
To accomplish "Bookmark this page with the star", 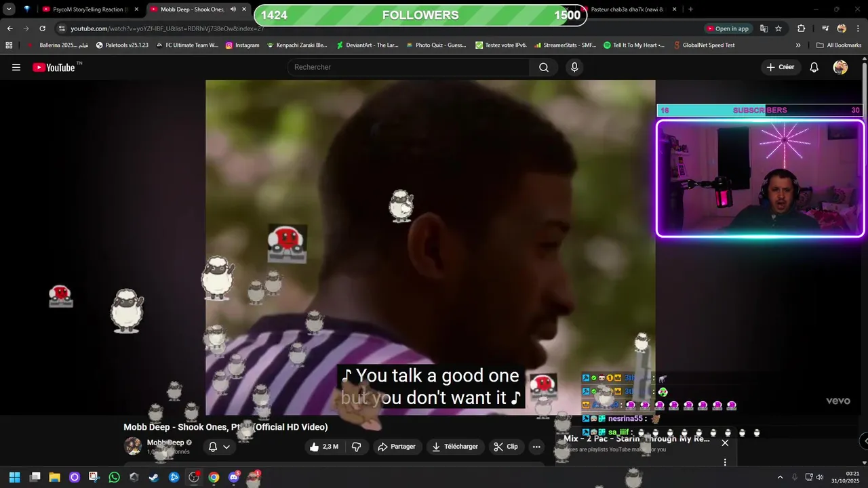I will [x=778, y=28].
